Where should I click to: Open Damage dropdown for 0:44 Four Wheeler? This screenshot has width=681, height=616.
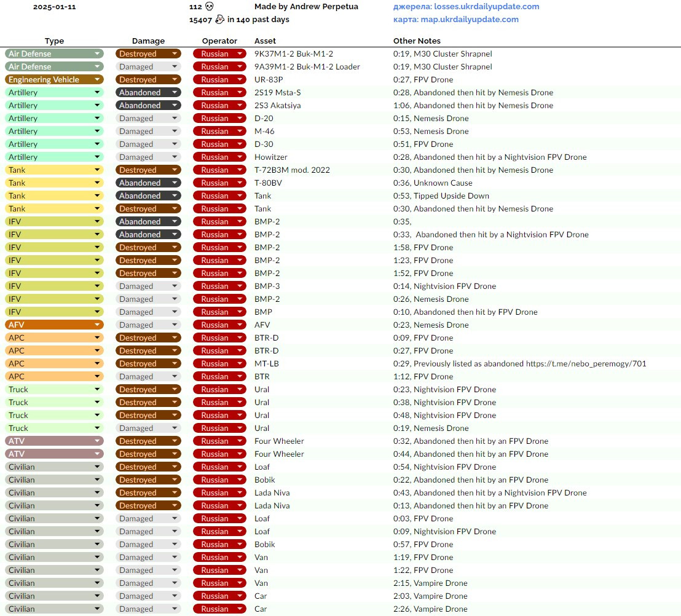(148, 454)
